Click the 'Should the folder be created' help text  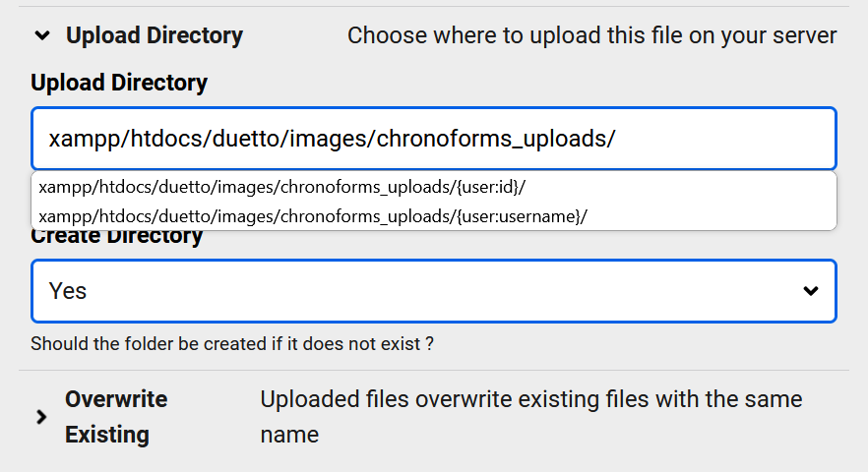(232, 344)
